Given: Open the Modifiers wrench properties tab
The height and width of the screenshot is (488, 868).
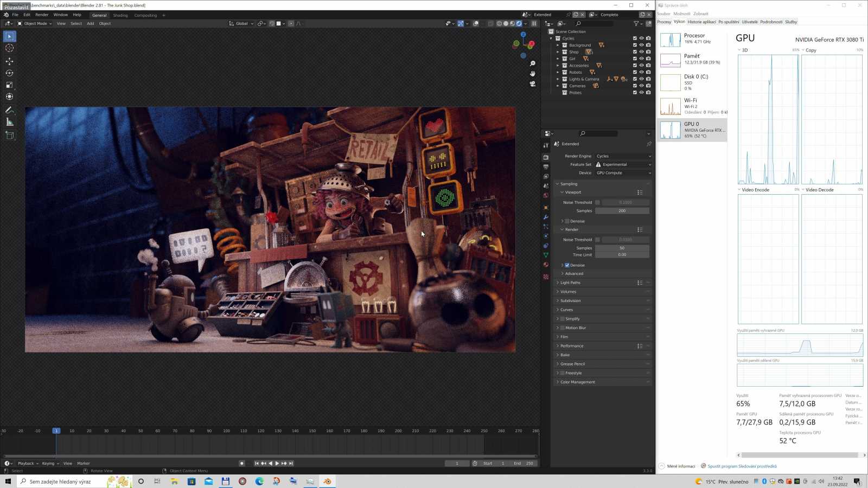Looking at the screenshot, I should coord(546,217).
